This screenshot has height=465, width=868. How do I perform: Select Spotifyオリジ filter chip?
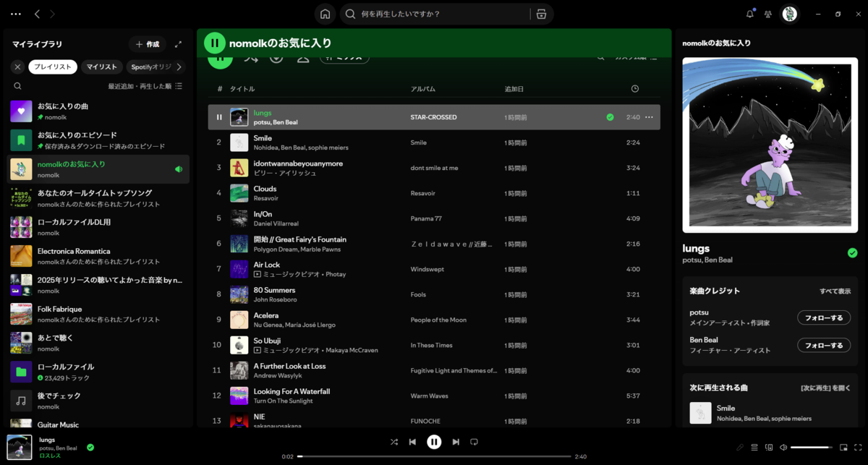(150, 67)
